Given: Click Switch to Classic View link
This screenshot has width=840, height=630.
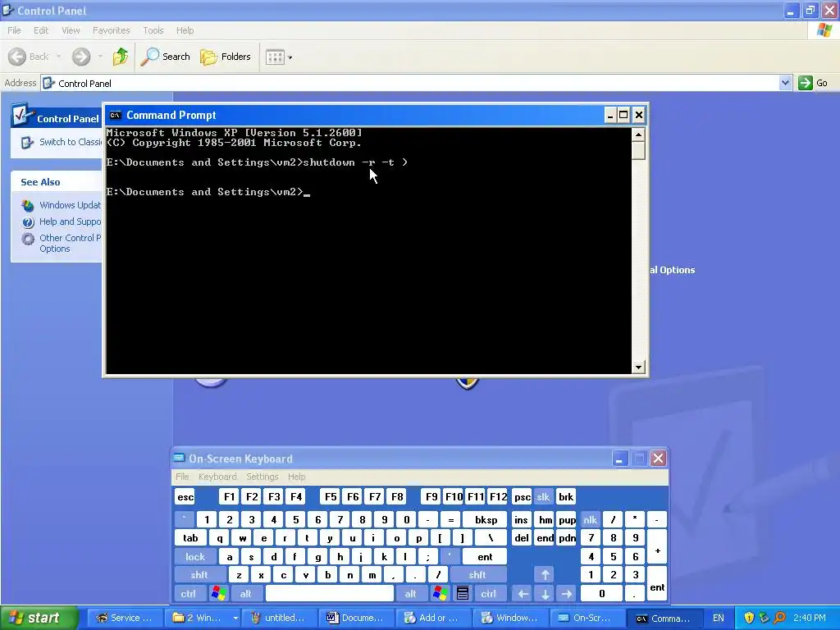Looking at the screenshot, I should pos(71,142).
